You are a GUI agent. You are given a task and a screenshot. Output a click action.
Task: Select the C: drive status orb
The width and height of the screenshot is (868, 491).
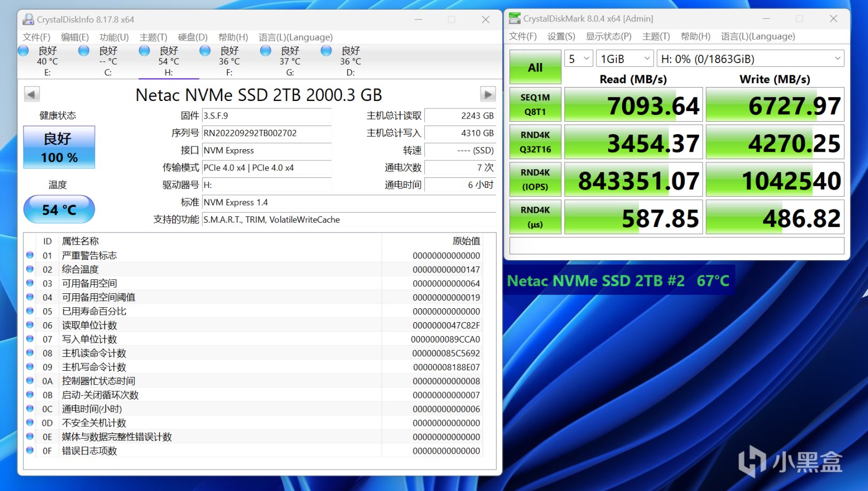click(x=84, y=51)
